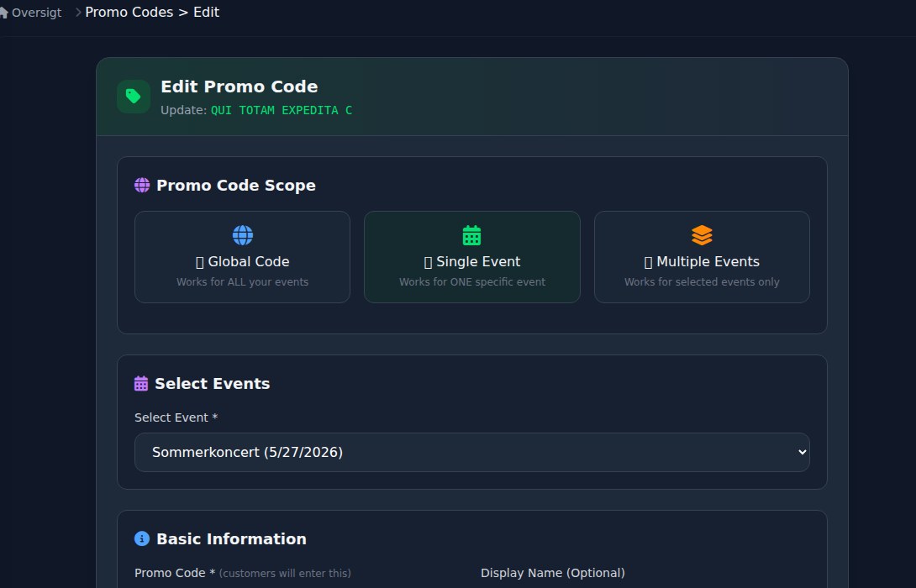The image size is (916, 588).
Task: Click the 'Works for ALL your events' text
Action: point(242,282)
